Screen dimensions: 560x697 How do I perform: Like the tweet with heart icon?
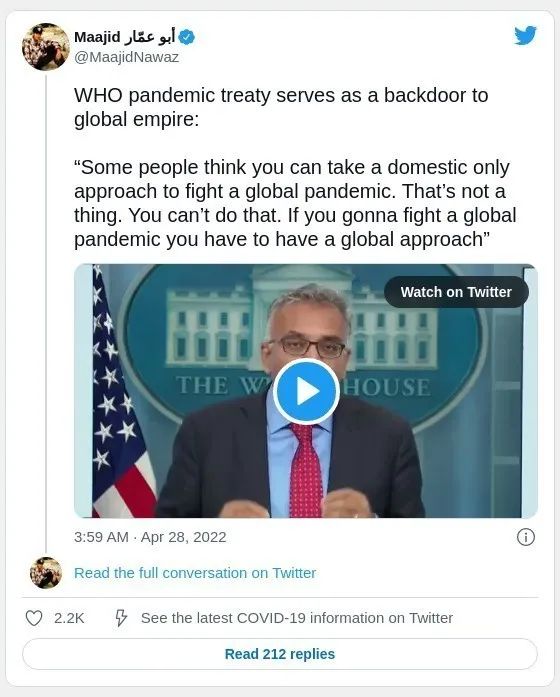click(x=34, y=618)
